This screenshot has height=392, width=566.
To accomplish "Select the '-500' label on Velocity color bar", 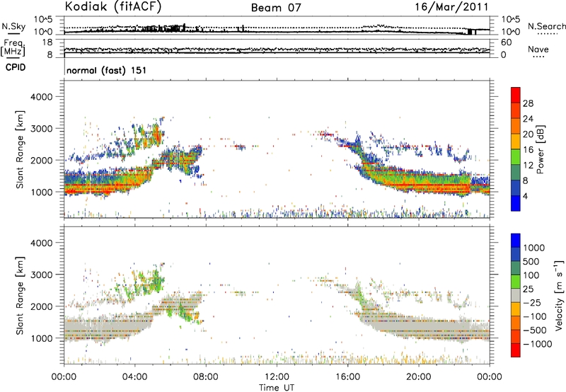I will [x=535, y=330].
